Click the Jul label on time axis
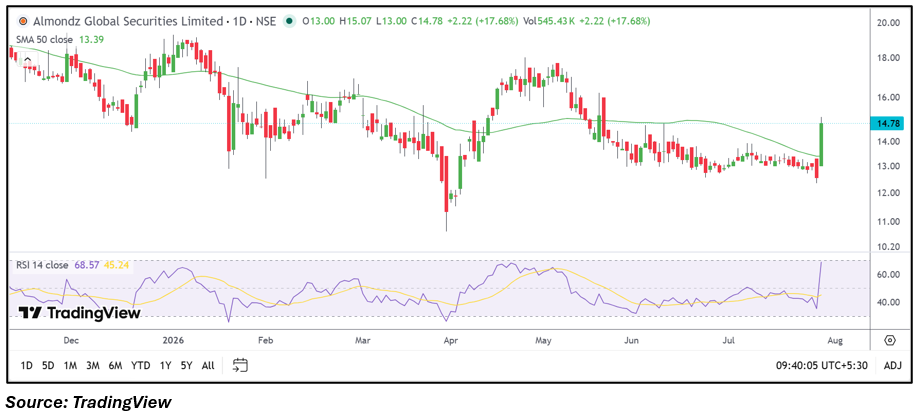The image size is (919, 417). pyautogui.click(x=729, y=340)
